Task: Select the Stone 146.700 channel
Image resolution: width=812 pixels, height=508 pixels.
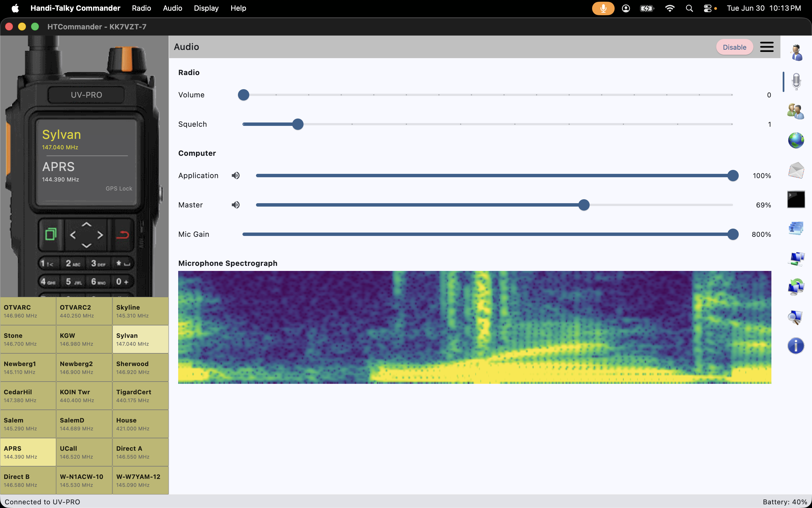Action: [x=28, y=339]
